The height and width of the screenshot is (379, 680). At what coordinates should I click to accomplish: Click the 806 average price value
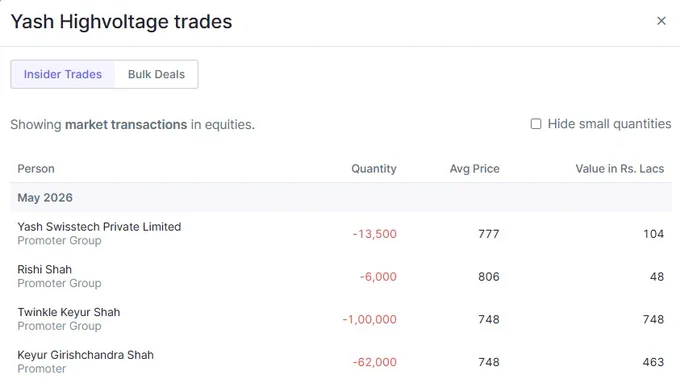489,277
